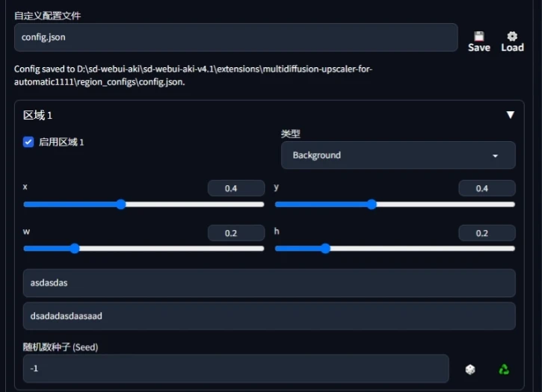Open the 类型 Background dropdown

tap(398, 155)
